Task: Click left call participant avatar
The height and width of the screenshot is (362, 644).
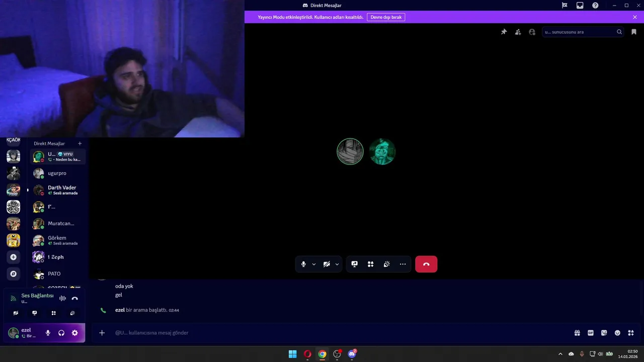Action: pos(350,151)
